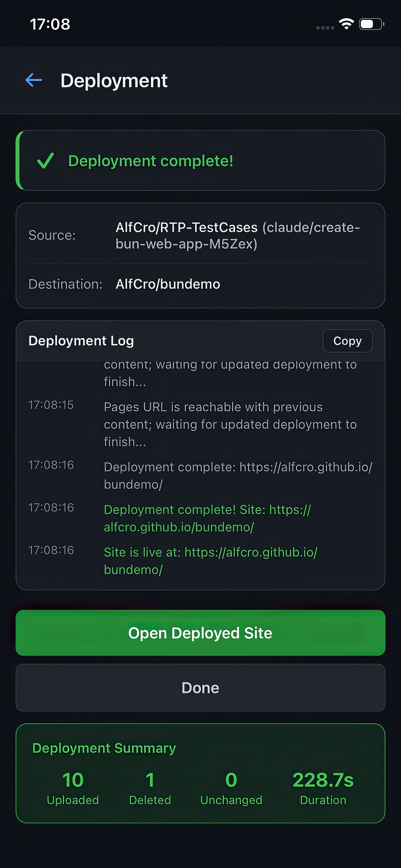This screenshot has height=868, width=401.
Task: Copy the deployment log
Action: click(x=348, y=341)
